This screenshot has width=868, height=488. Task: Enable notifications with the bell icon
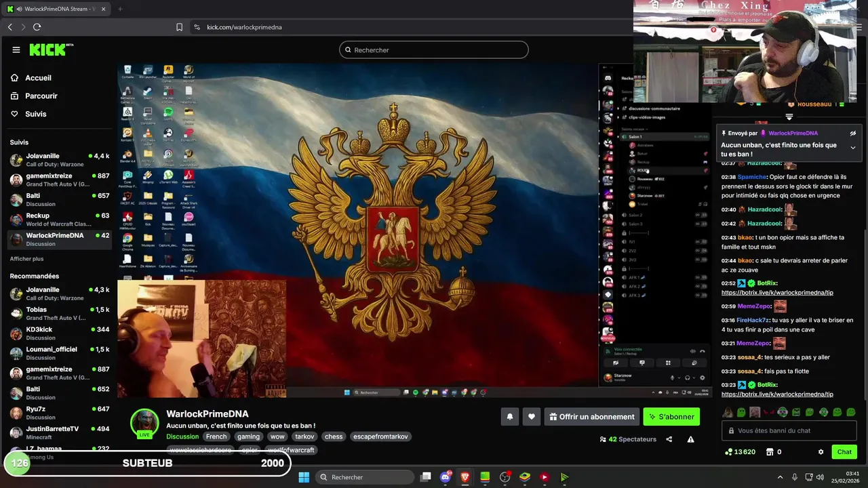tap(510, 417)
